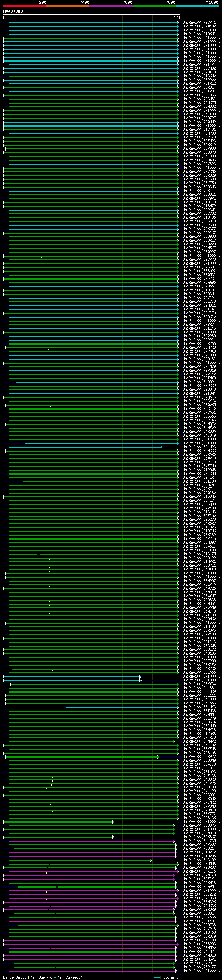
Task: Select the UniRef100_B5X750 label
Action: 199,183
